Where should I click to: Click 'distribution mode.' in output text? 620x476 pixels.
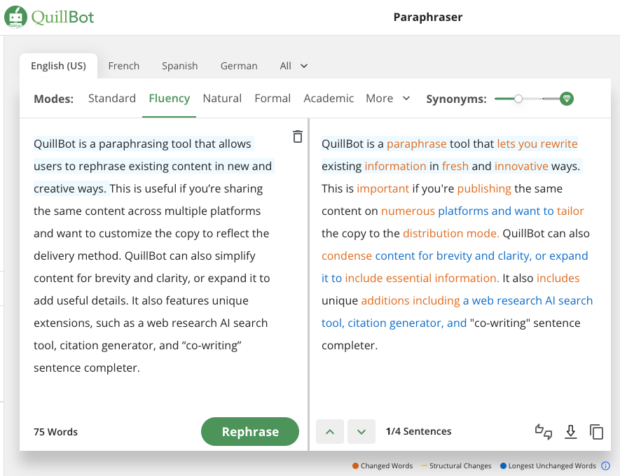tap(451, 233)
